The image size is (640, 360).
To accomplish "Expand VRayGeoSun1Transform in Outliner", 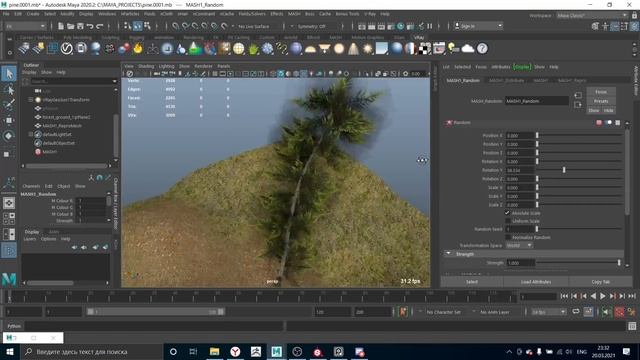I will tap(31, 100).
